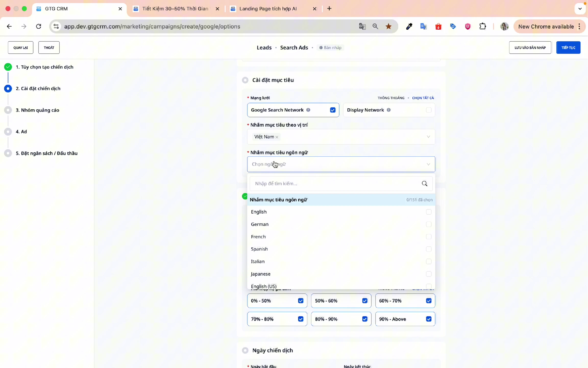Collapse the language targeting dropdown chevron

pyautogui.click(x=428, y=164)
